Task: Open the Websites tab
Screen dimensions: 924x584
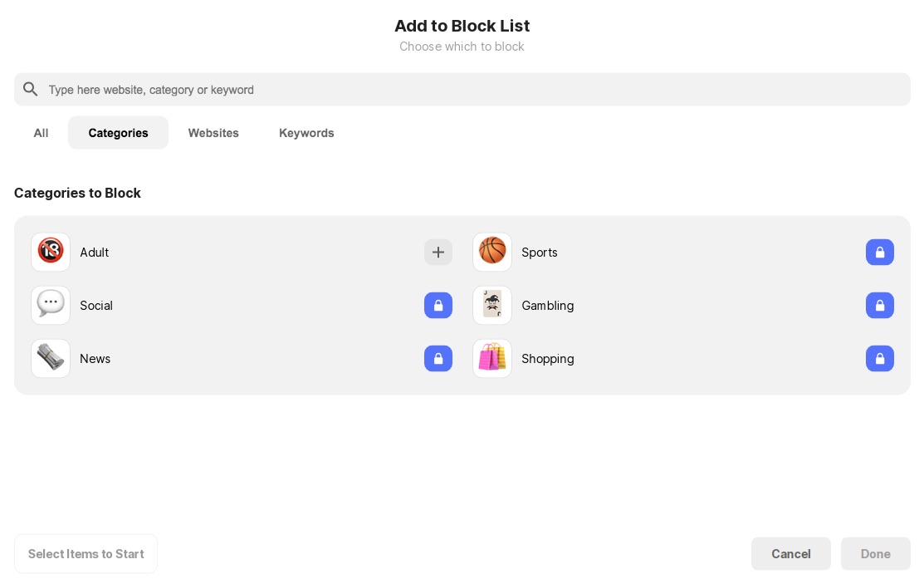Action: [213, 133]
